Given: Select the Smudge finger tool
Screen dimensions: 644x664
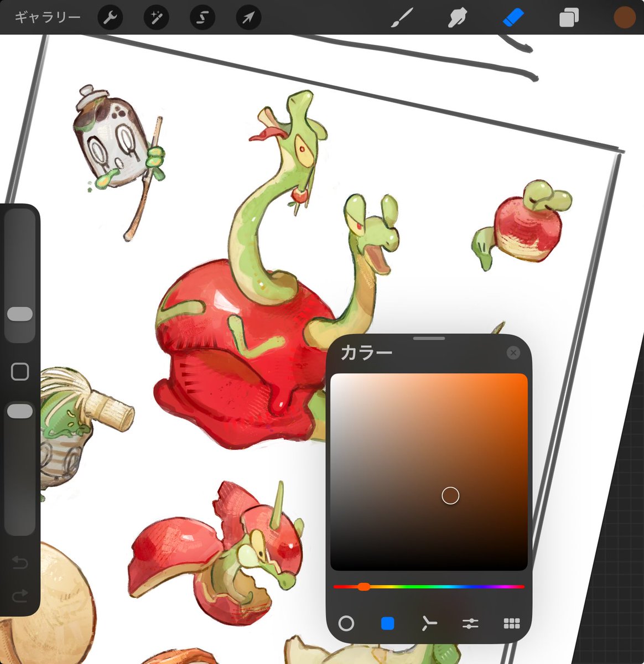Looking at the screenshot, I should click(x=457, y=18).
